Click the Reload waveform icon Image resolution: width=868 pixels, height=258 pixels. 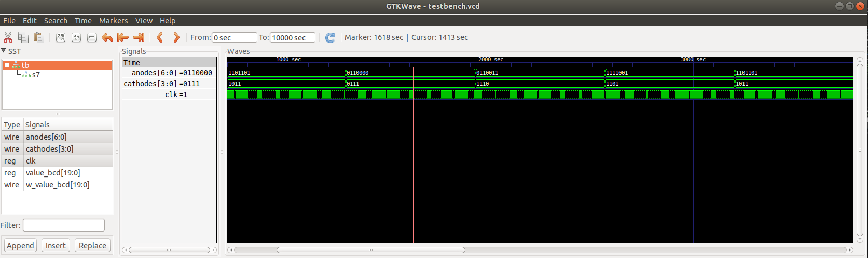[330, 37]
